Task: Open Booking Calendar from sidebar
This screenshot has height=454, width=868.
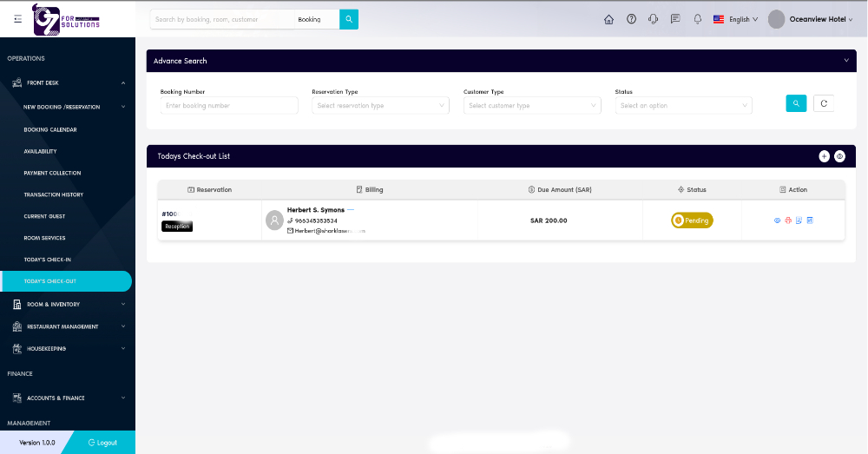Action: pyautogui.click(x=50, y=129)
